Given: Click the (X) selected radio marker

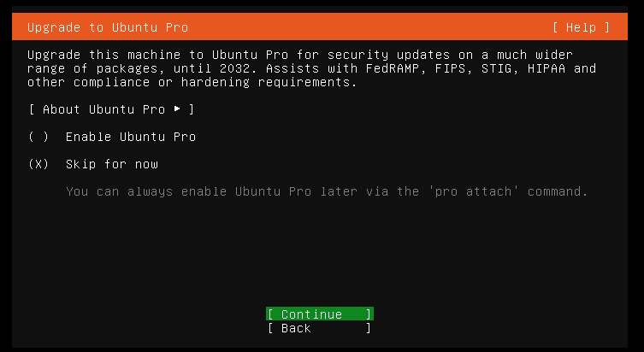Looking at the screenshot, I should [x=38, y=164].
